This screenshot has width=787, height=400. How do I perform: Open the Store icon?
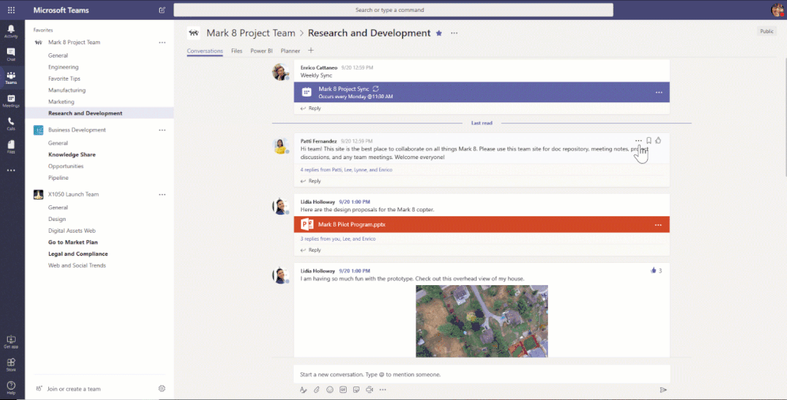(11, 365)
